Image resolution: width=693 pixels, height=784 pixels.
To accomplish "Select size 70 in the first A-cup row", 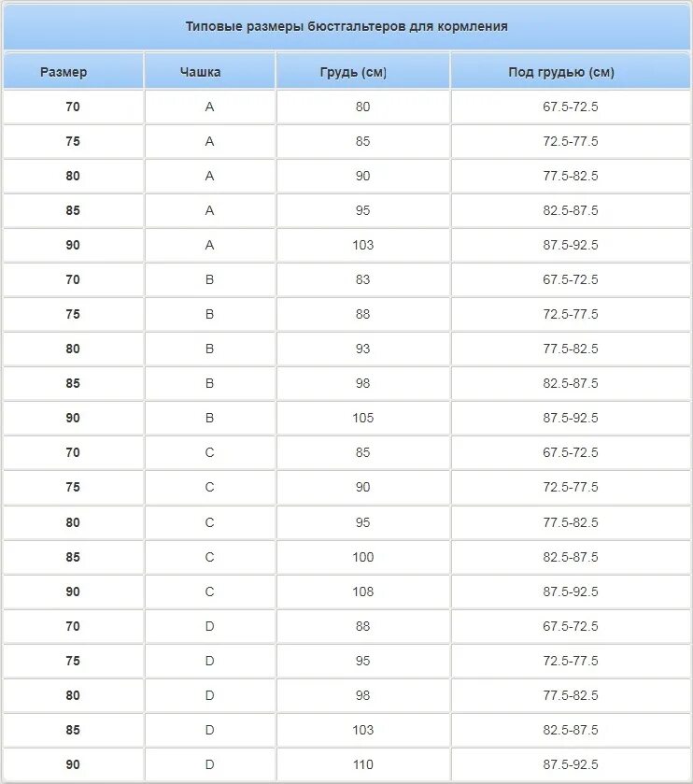I will pyautogui.click(x=73, y=107).
